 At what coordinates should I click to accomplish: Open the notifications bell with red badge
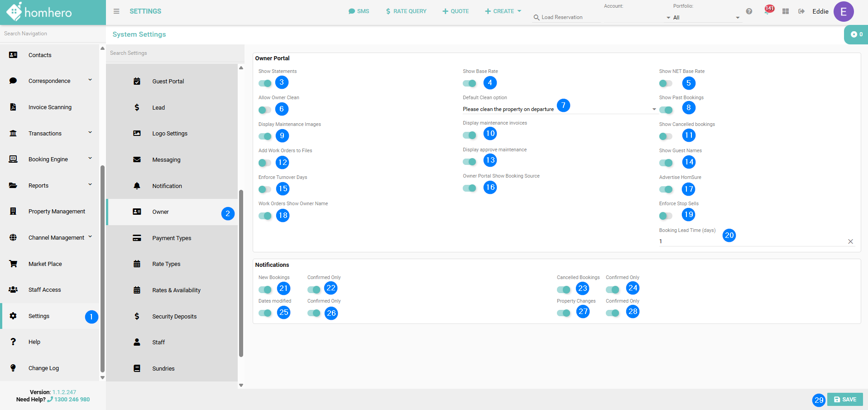767,11
